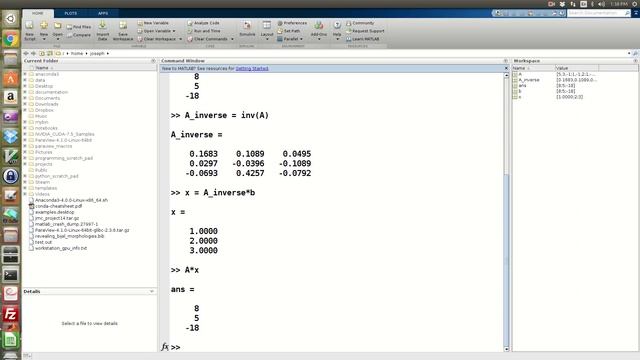The image size is (640, 360).
Task: Click the Save Workspace icon
Action: tap(123, 26)
